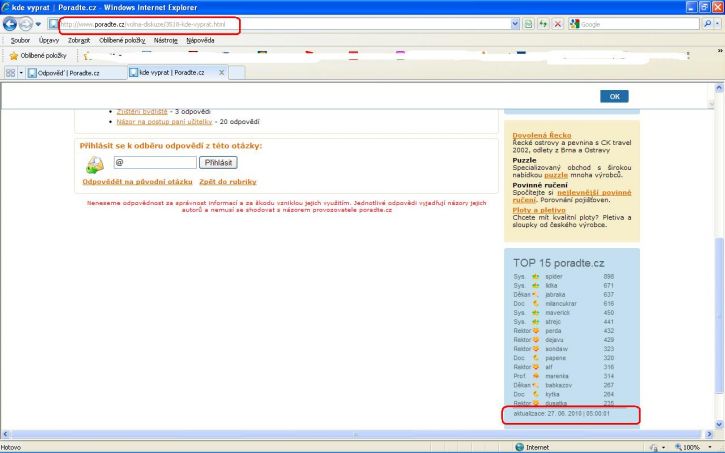The image size is (725, 453).
Task: Click the Přihlásit button
Action: coord(218,162)
